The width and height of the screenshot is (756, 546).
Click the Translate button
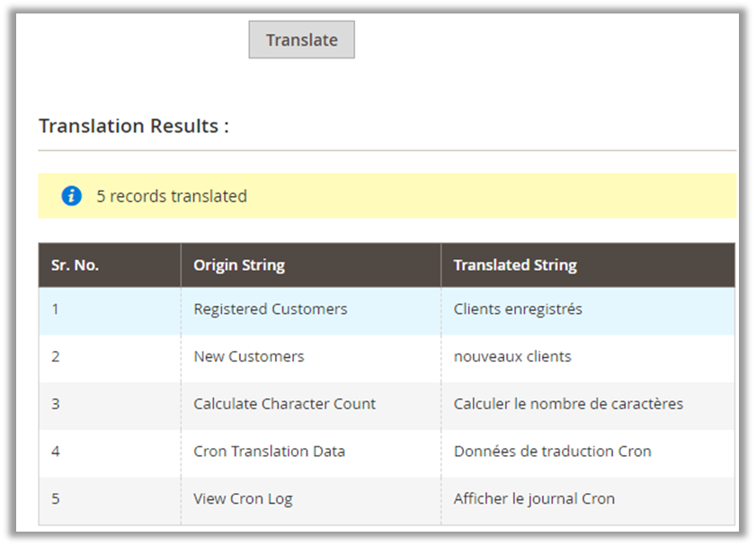[x=301, y=40]
